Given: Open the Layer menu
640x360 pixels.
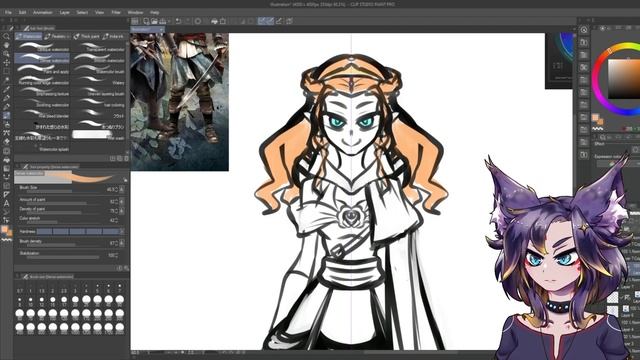Looking at the screenshot, I should (x=64, y=13).
